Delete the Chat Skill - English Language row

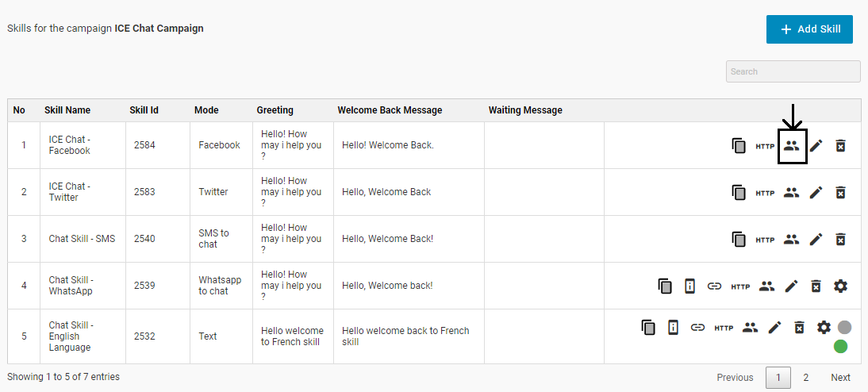click(x=800, y=327)
